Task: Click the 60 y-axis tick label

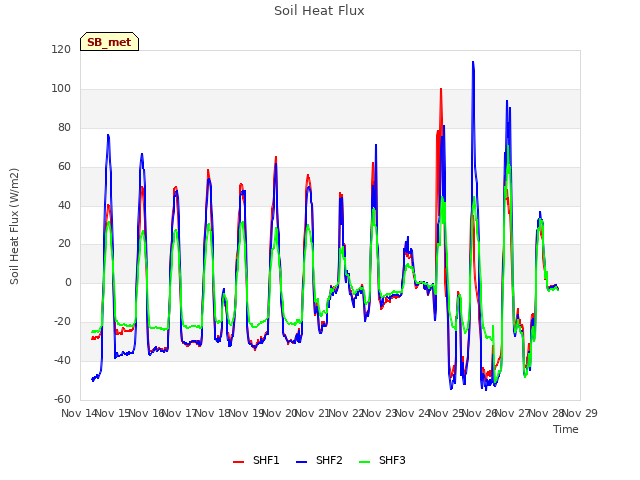Action: click(x=64, y=166)
